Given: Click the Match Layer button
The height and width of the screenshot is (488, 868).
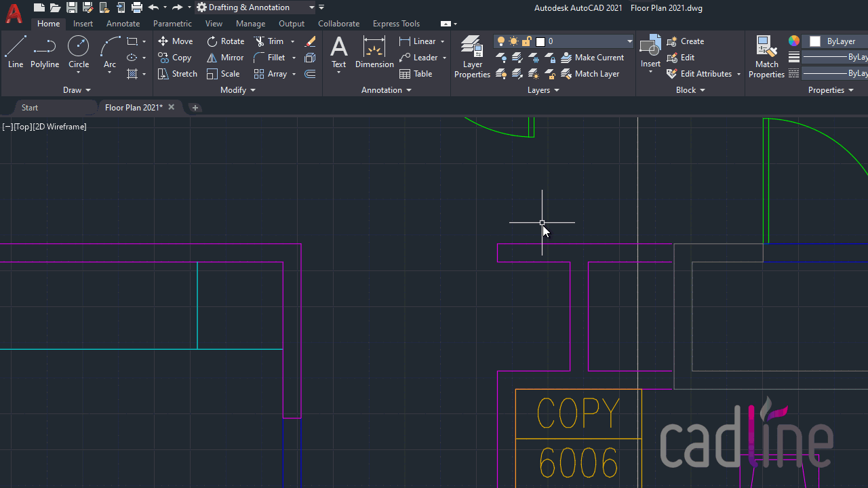Looking at the screenshot, I should (591, 74).
